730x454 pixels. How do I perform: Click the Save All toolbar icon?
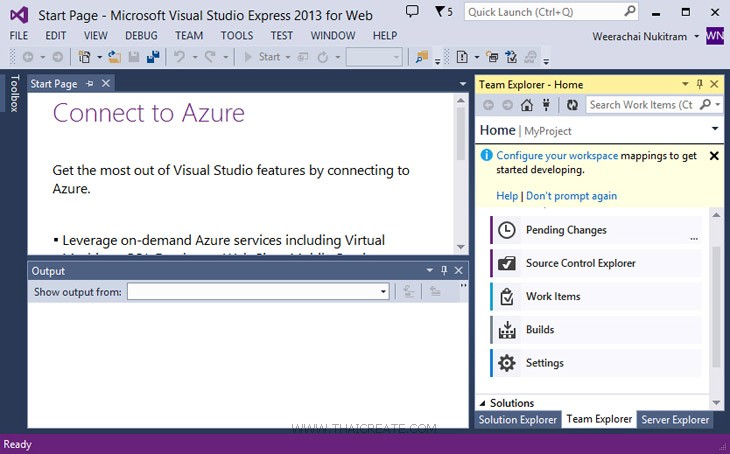coord(153,57)
